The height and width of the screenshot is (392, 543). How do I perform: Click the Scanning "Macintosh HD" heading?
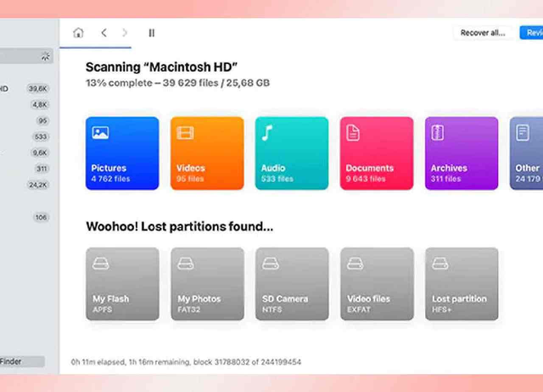pos(162,67)
